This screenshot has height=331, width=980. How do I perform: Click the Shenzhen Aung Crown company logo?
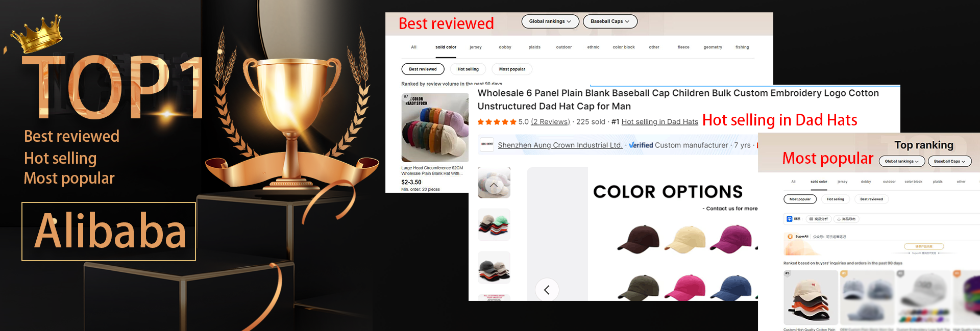tap(487, 144)
